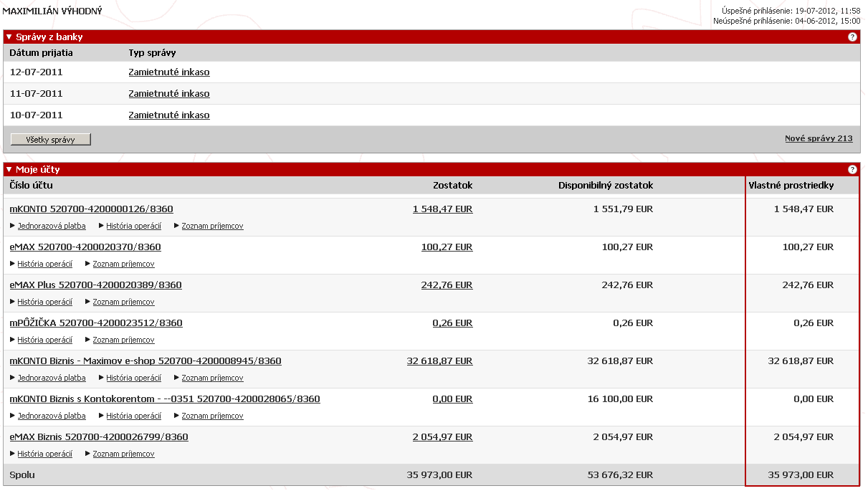
Task: Select available balance 1 551,79 EUR
Action: [623, 209]
